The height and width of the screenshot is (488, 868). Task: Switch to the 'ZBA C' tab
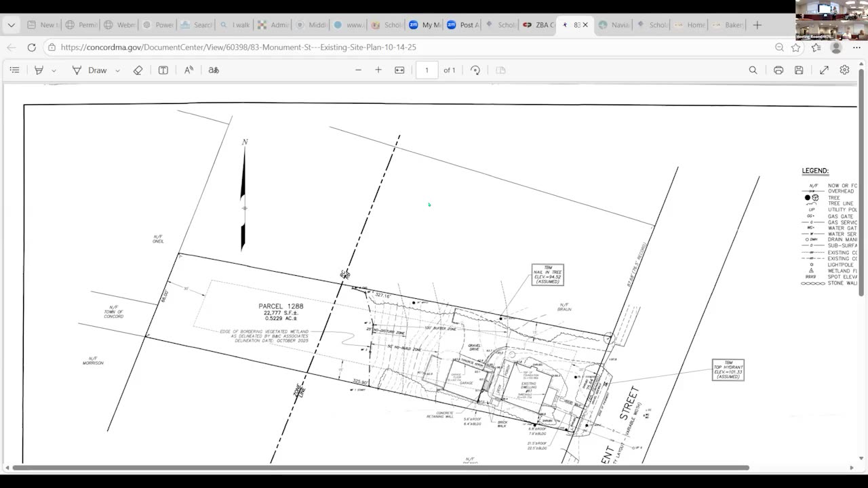pyautogui.click(x=539, y=25)
